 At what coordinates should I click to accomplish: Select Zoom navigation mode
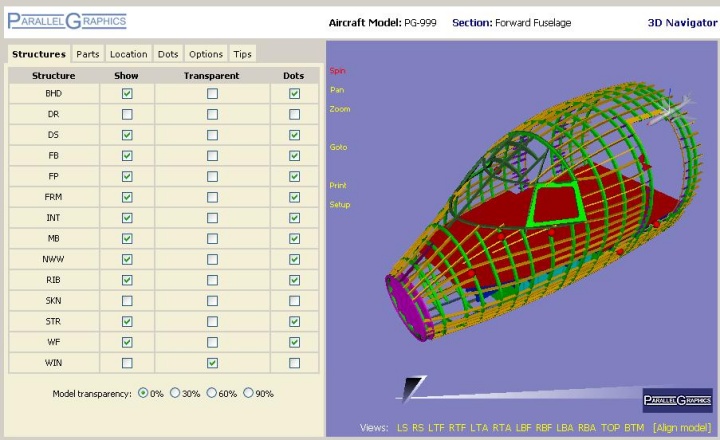tap(339, 109)
